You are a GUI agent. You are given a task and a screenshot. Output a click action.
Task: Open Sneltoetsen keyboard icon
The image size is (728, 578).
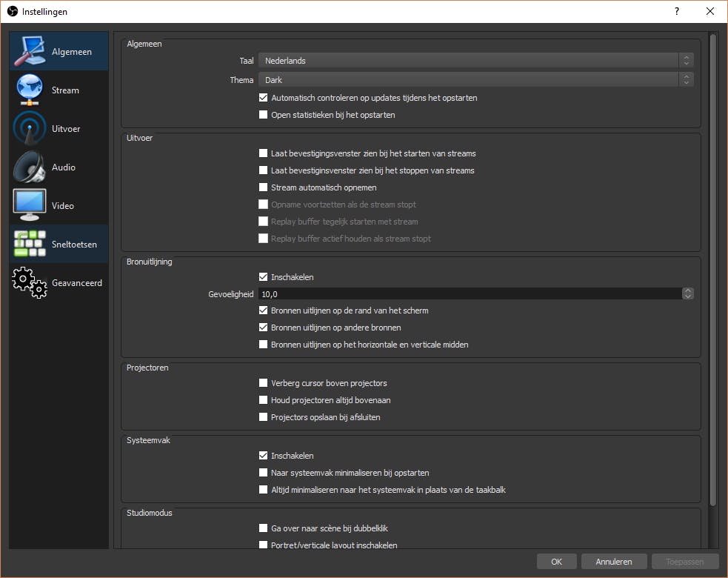click(x=30, y=245)
